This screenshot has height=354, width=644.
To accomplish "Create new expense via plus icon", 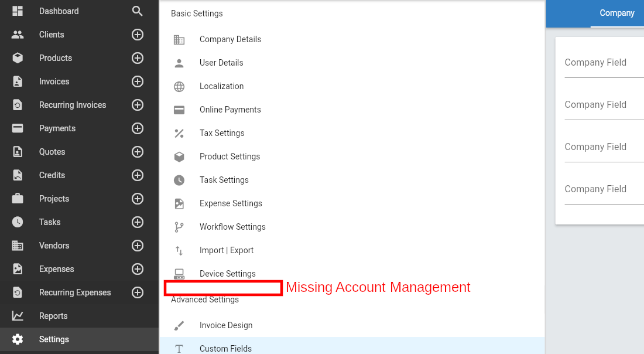I will tap(137, 269).
